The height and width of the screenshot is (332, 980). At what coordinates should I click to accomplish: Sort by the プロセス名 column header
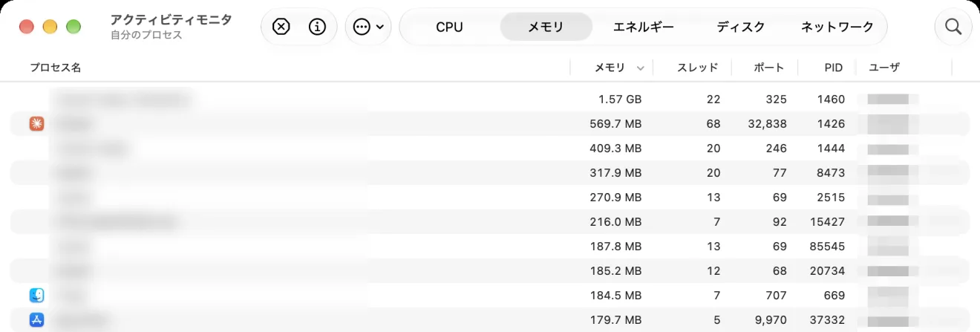[56, 68]
